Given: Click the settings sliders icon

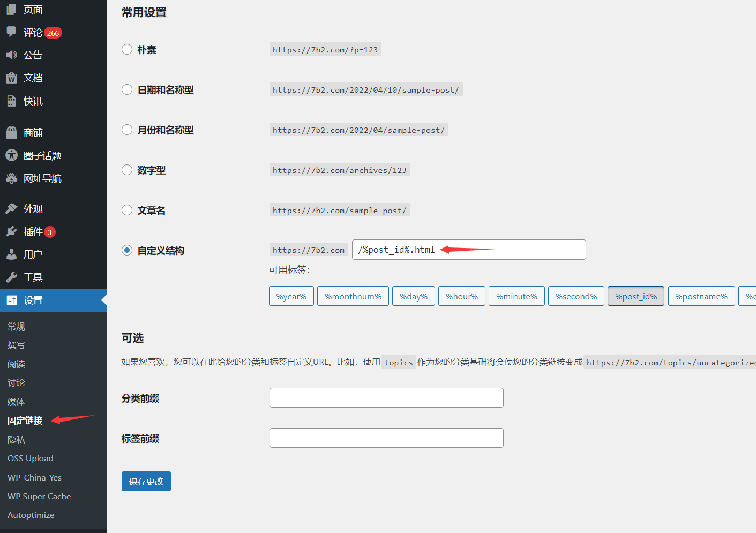Looking at the screenshot, I should (x=11, y=301).
